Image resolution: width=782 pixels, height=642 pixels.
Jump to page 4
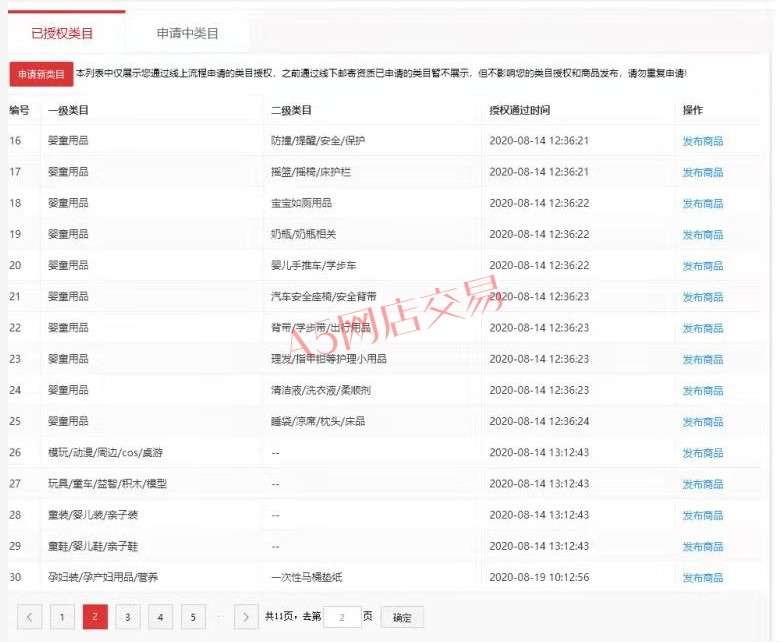point(160,617)
